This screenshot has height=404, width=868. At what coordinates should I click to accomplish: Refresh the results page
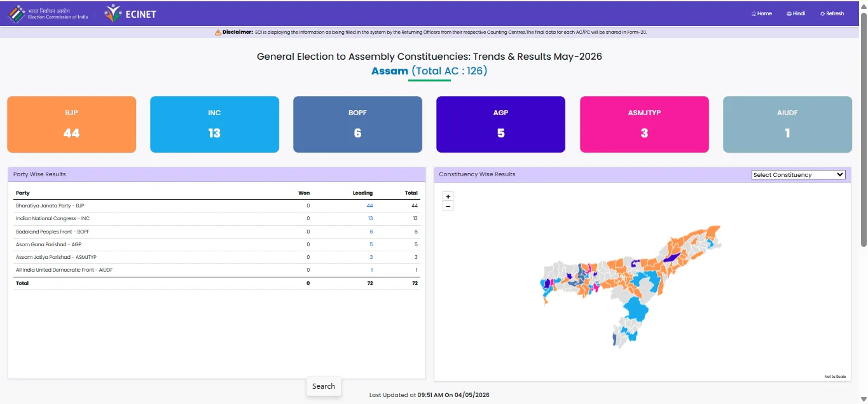coord(832,13)
